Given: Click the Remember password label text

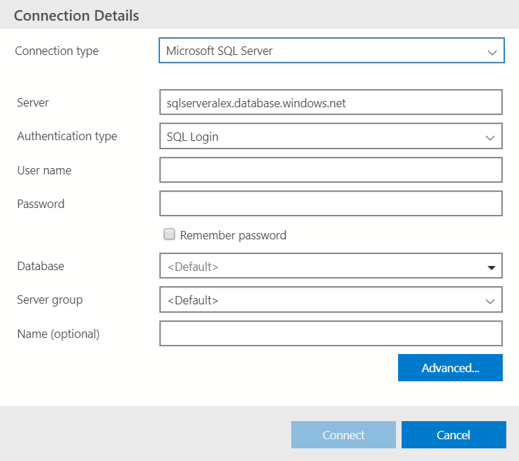Looking at the screenshot, I should (233, 235).
